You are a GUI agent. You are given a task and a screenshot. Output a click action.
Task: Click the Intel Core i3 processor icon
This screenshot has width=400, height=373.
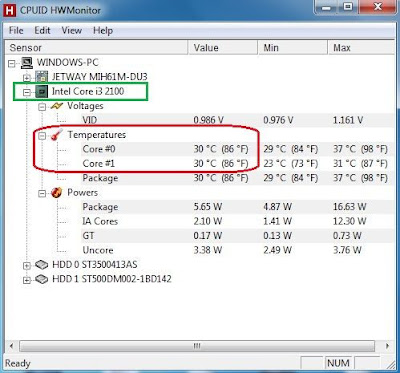coord(42,92)
